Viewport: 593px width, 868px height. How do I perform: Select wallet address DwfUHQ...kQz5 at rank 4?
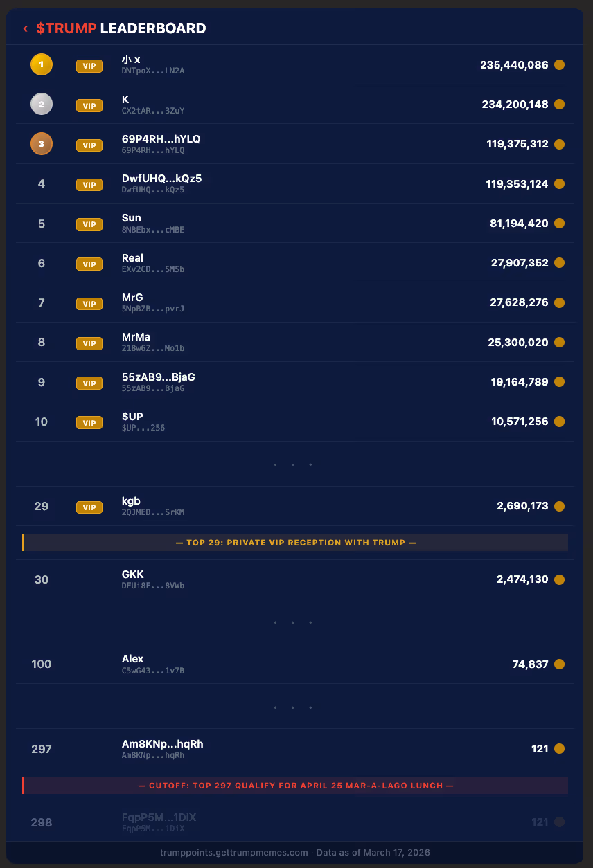[x=153, y=190]
